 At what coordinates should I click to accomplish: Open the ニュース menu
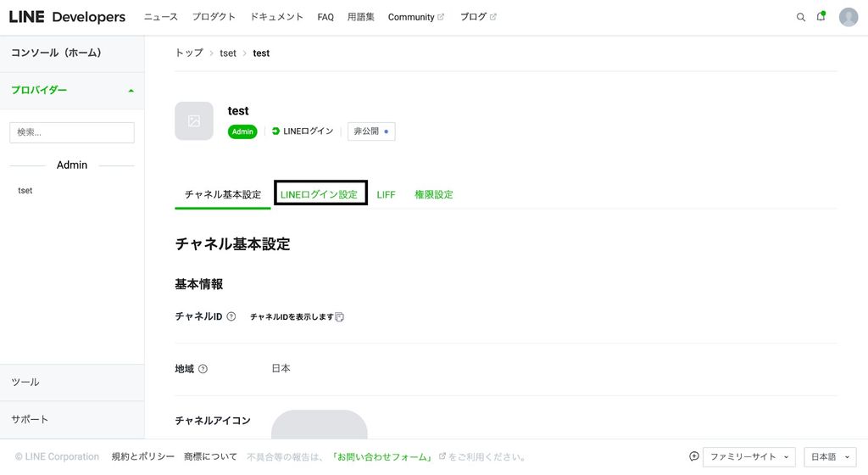pos(161,17)
